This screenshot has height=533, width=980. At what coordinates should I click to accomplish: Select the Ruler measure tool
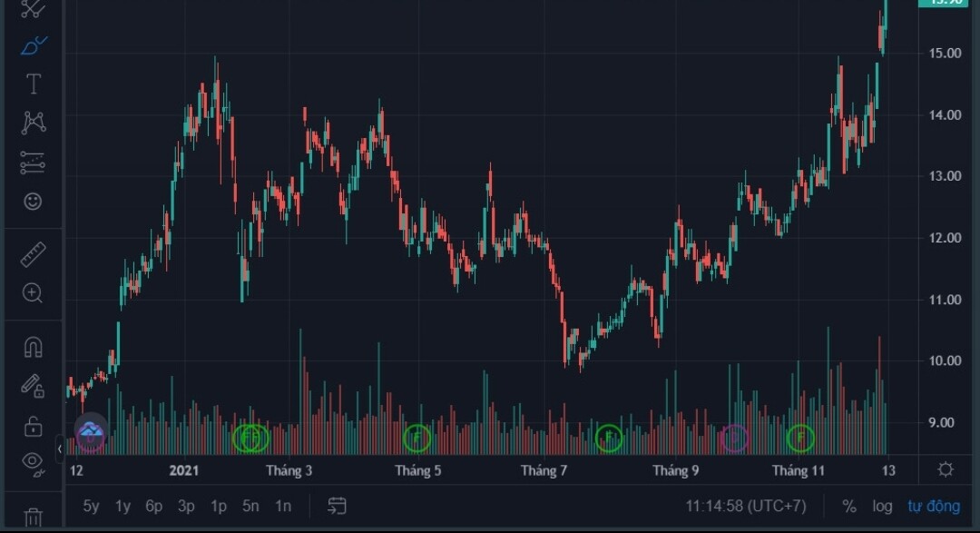pos(34,254)
